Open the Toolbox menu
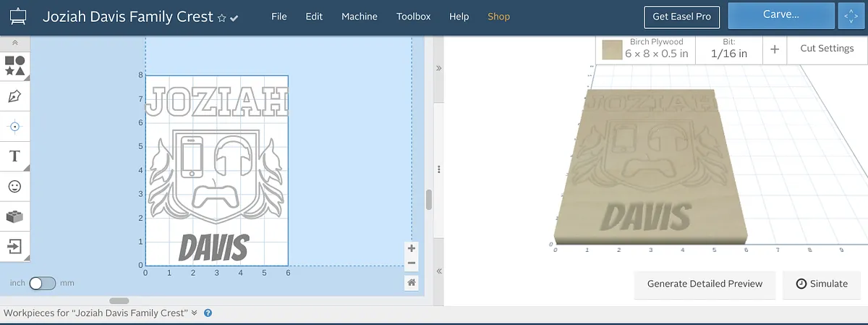The width and height of the screenshot is (868, 325). click(413, 17)
